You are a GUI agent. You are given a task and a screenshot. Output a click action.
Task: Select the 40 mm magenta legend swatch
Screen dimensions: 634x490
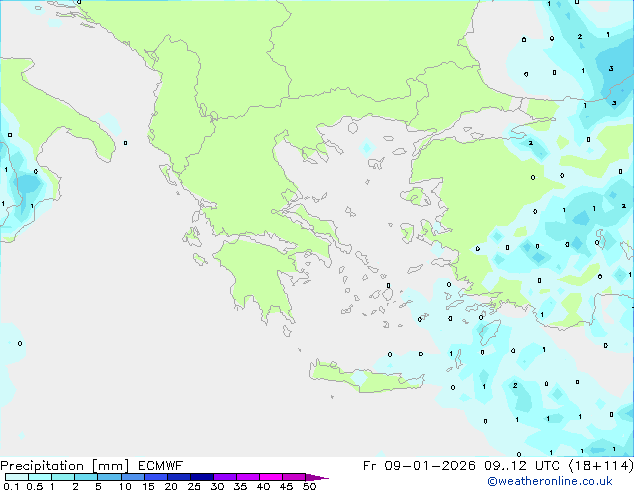[271, 477]
